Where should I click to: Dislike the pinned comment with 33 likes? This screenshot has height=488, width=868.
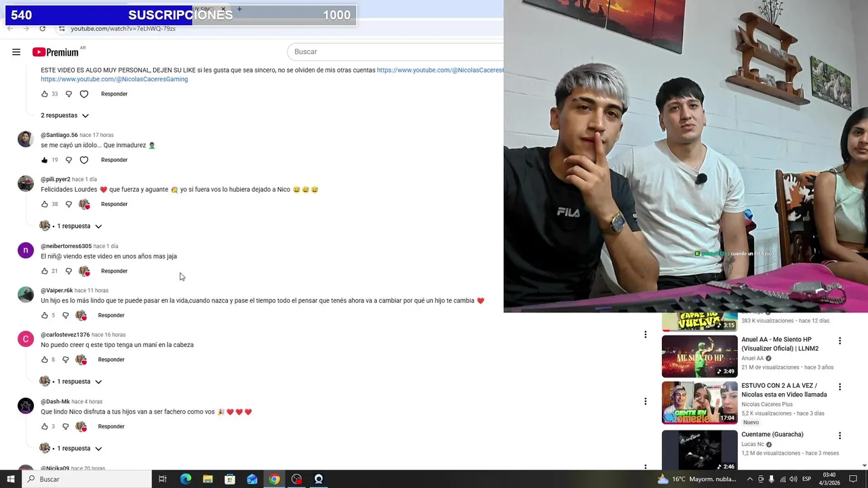pyautogui.click(x=68, y=94)
